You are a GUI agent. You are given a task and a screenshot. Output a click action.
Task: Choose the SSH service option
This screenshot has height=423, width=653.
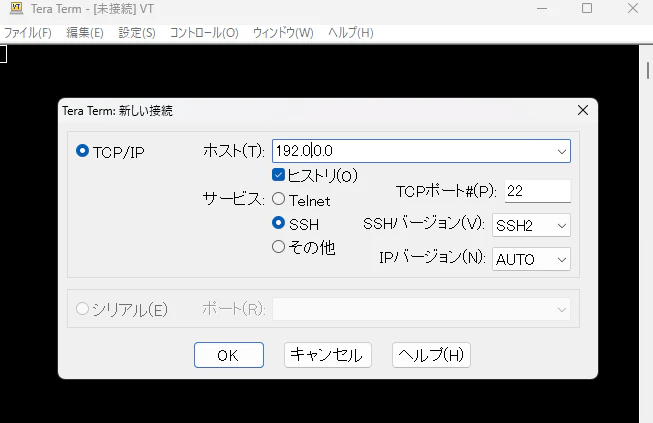279,223
